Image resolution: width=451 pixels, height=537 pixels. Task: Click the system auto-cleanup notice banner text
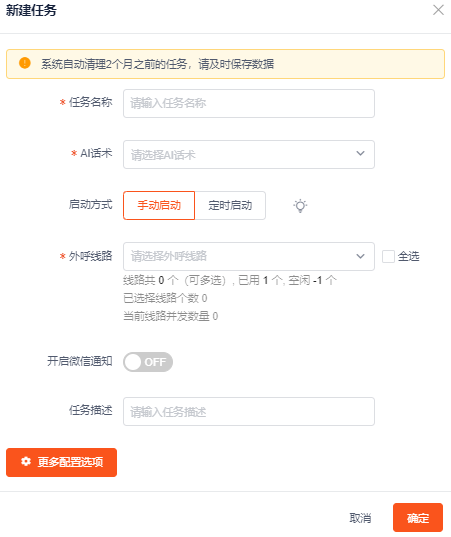[x=158, y=64]
